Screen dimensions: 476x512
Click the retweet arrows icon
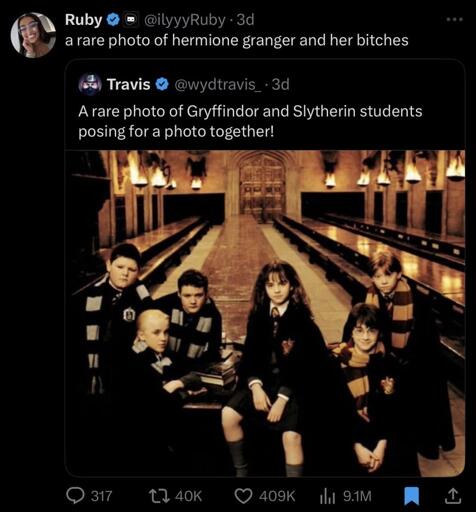click(x=159, y=496)
